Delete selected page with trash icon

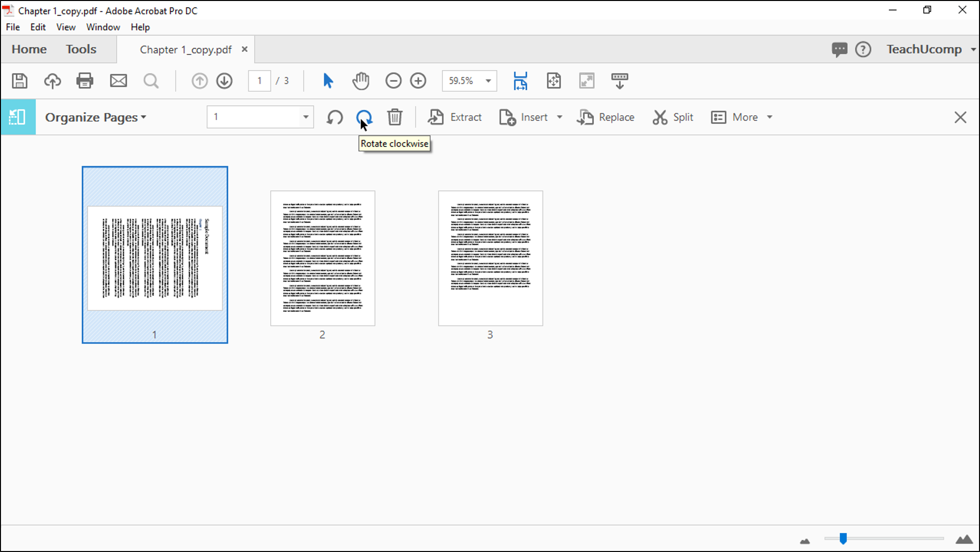(395, 117)
